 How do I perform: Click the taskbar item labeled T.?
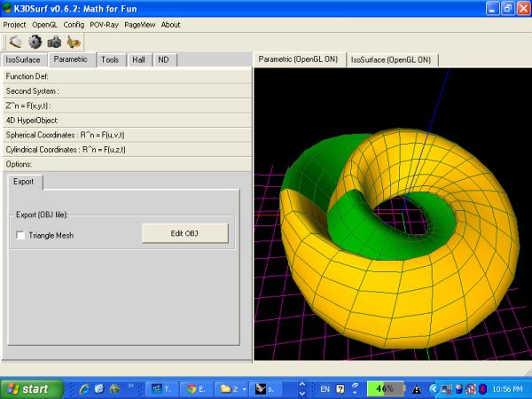(161, 389)
